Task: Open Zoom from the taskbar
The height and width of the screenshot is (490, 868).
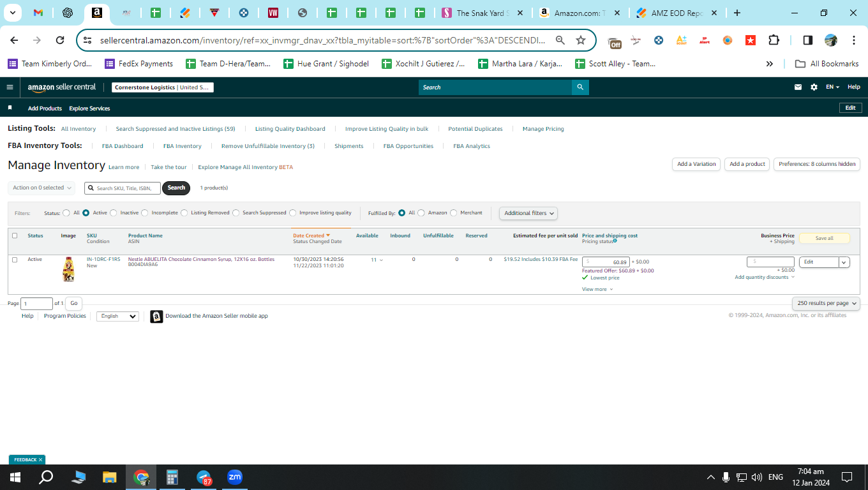Action: click(235, 477)
